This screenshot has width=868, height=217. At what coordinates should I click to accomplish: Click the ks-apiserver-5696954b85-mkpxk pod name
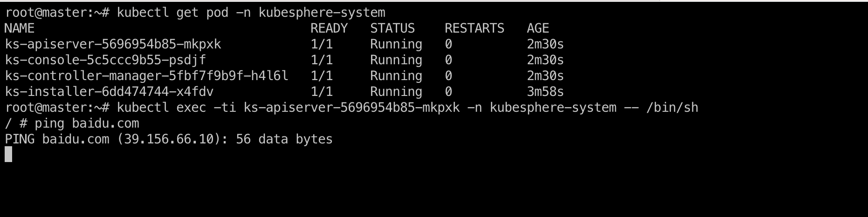click(x=113, y=44)
